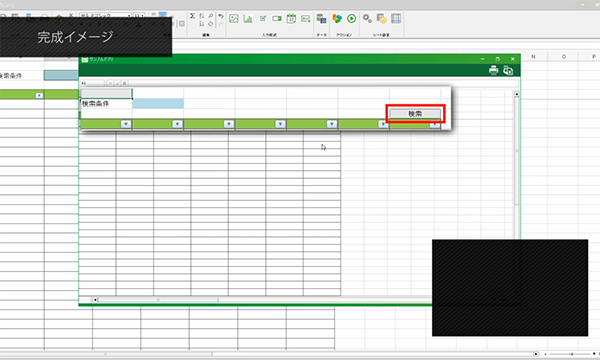Click the 検索 search button
This screenshot has height=360, width=600.
[415, 114]
